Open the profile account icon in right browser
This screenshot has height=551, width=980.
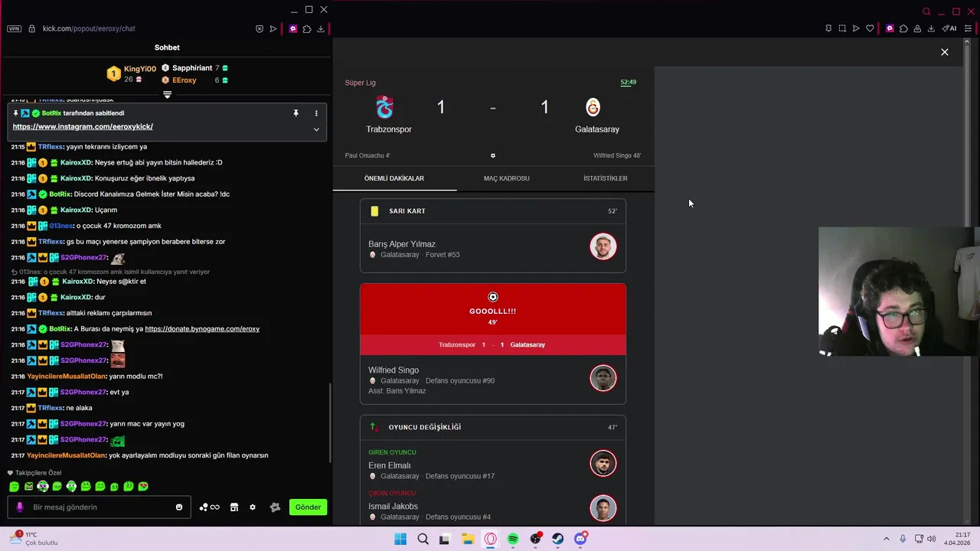917,28
